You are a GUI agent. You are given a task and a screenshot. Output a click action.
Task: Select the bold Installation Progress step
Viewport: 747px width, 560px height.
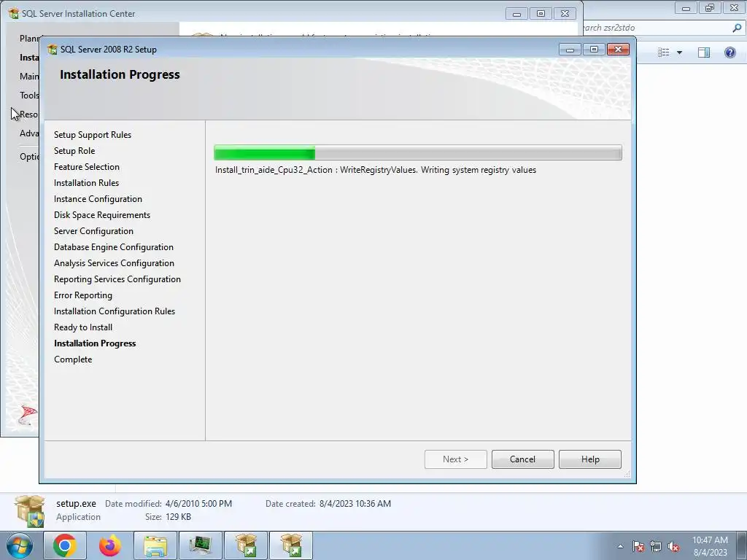click(x=95, y=343)
